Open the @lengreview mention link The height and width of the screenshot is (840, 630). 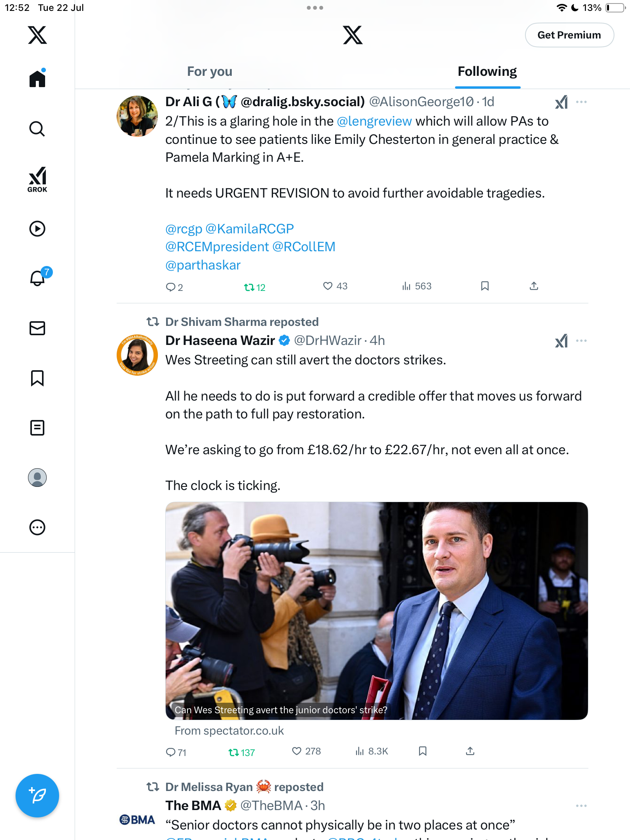374,121
